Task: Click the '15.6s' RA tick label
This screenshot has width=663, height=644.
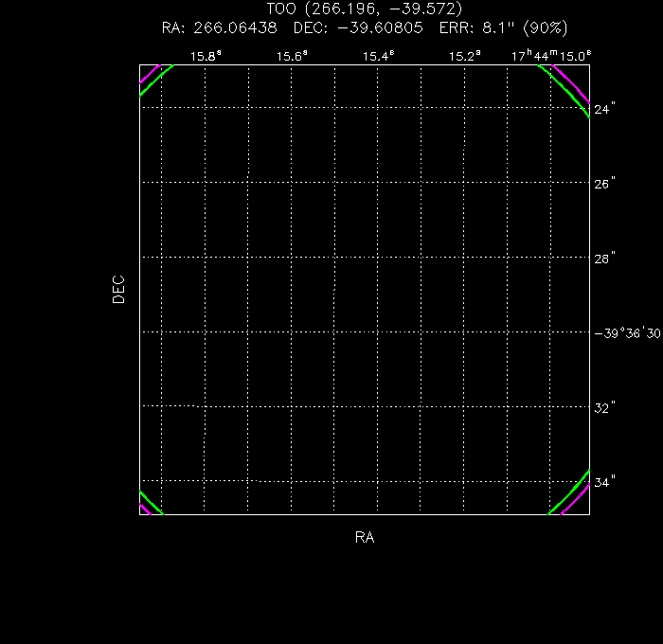Action: pos(292,56)
